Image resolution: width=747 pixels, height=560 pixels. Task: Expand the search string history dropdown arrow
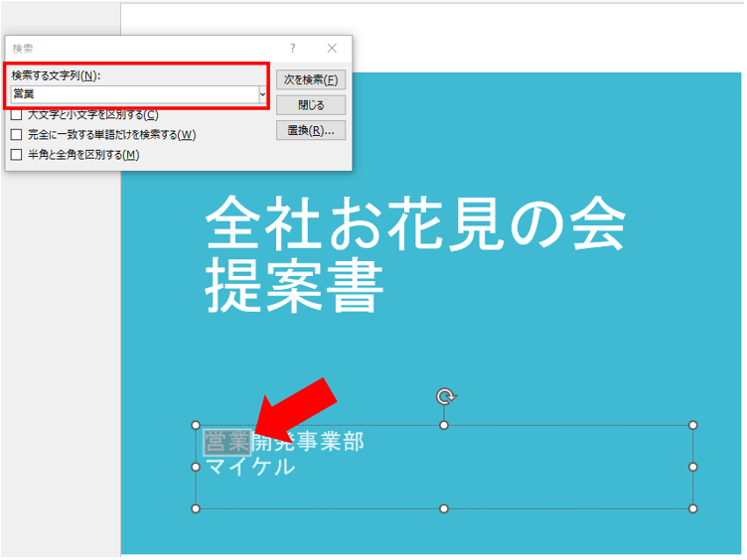click(262, 94)
